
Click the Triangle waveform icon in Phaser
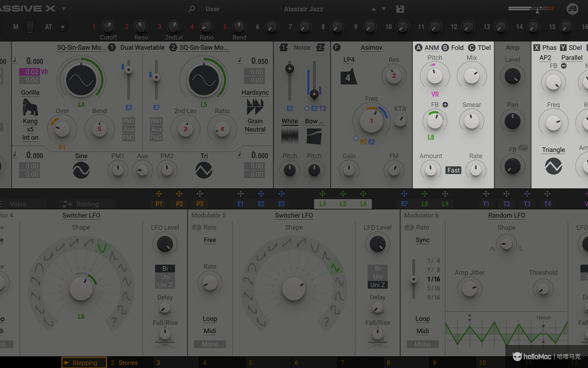[554, 166]
